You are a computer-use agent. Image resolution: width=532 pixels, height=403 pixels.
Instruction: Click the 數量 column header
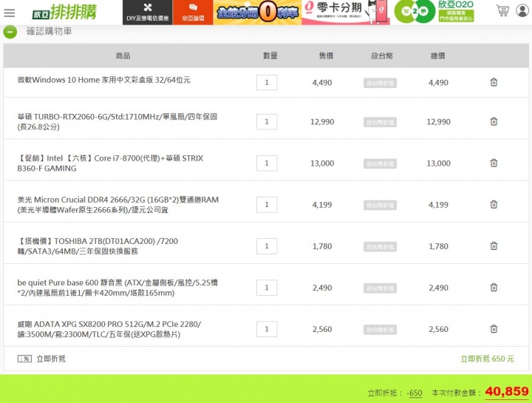(270, 55)
